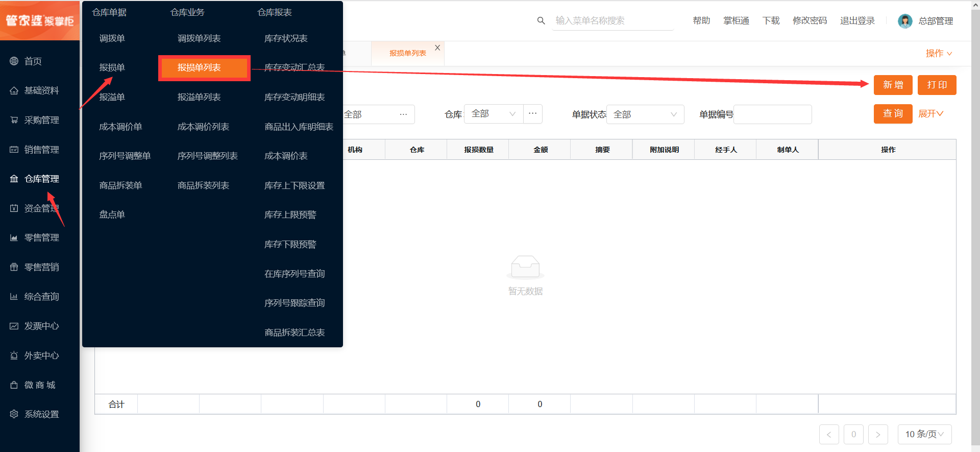
Task: Click the 制单人 column header
Action: point(788,150)
